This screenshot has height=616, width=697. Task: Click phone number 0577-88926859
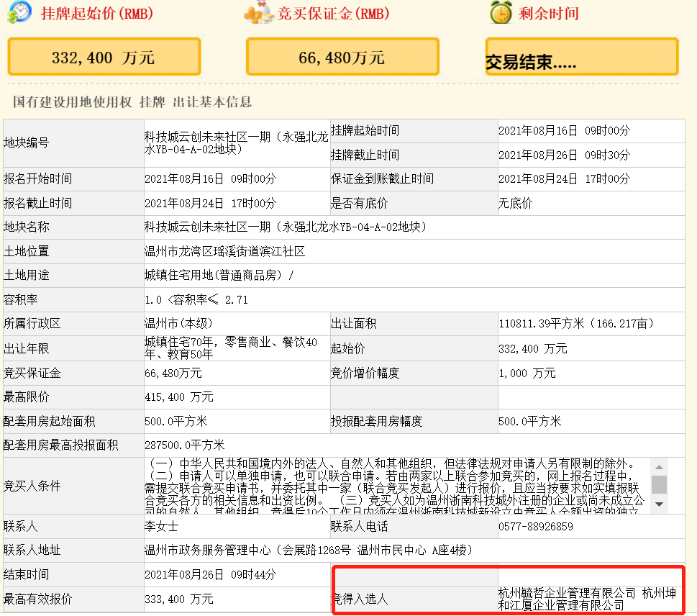click(536, 527)
